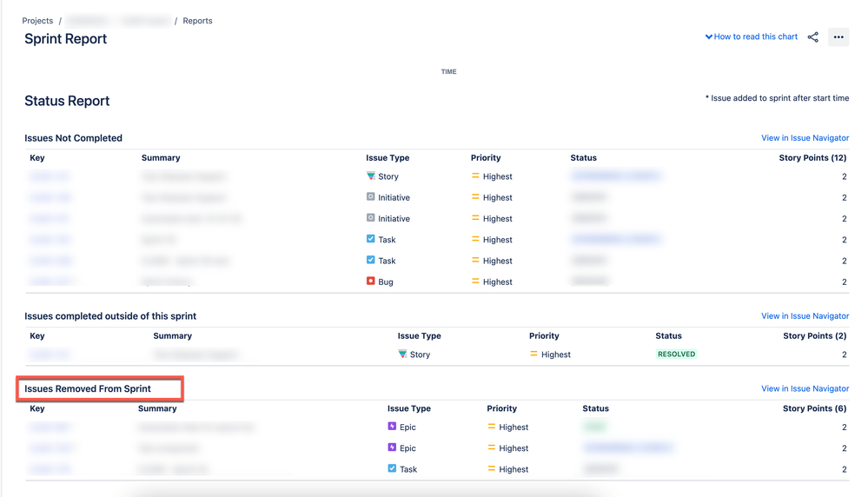
Task: Click the RESOLVED status badge
Action: (x=677, y=355)
